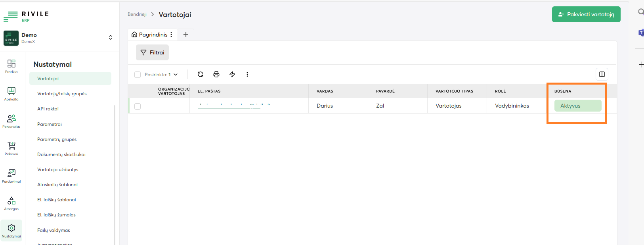Click the green Aktyvus status badge
The image size is (644, 245).
577,106
